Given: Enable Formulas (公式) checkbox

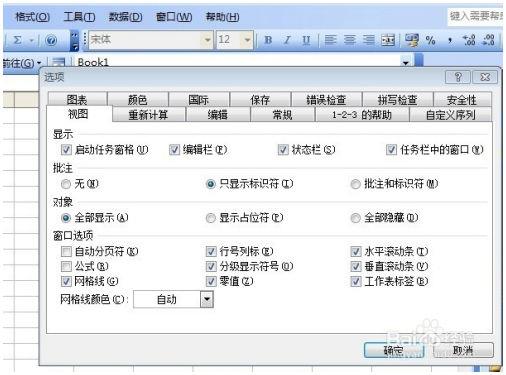Looking at the screenshot, I should (x=66, y=266).
